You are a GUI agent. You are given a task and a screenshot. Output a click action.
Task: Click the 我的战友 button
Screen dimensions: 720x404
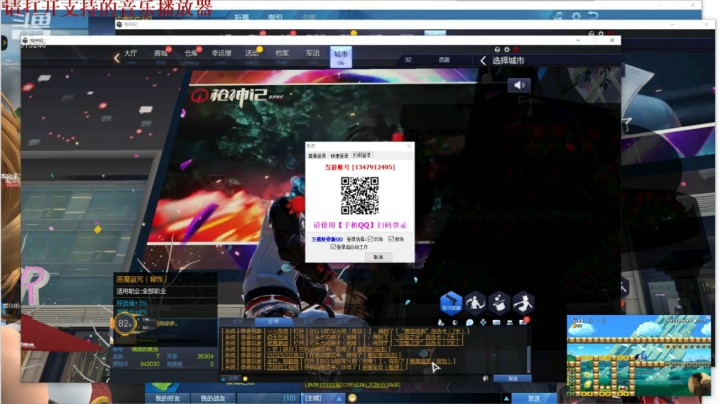[x=213, y=398]
